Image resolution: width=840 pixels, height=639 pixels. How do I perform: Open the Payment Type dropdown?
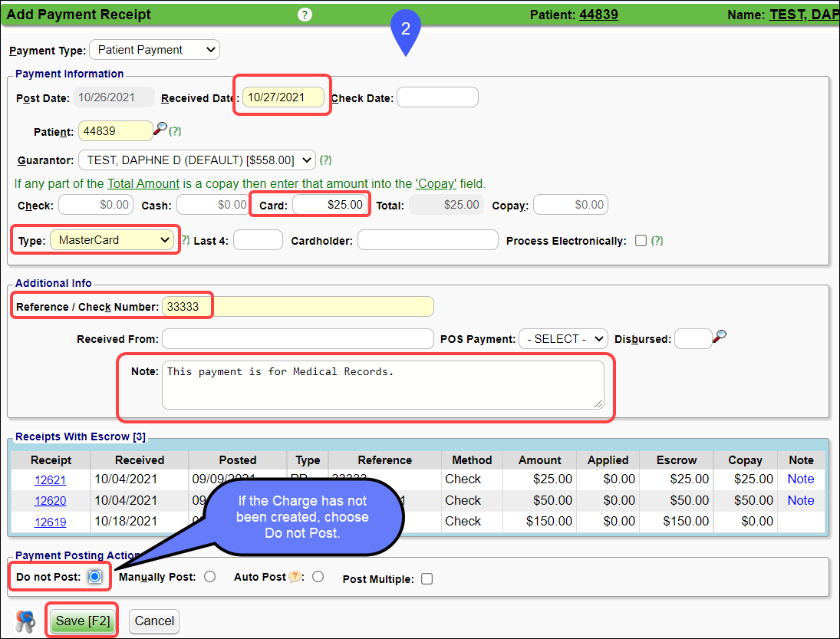pyautogui.click(x=154, y=50)
